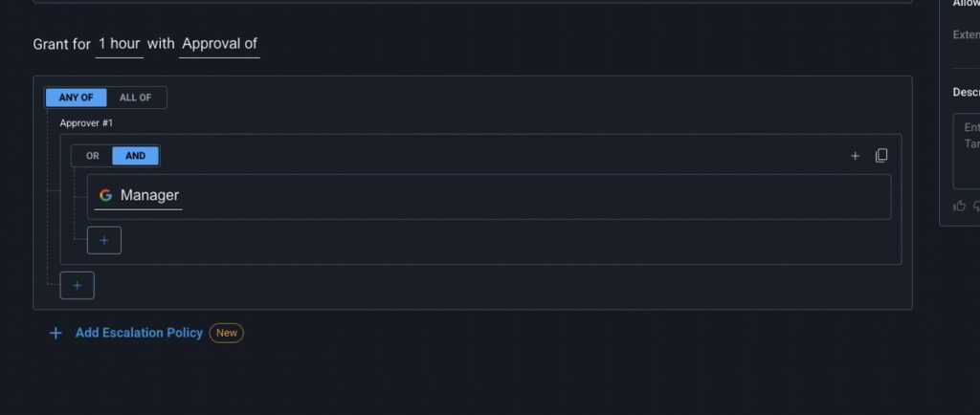The image size is (980, 415).
Task: Open the Approval of dropdown
Action: [x=219, y=44]
